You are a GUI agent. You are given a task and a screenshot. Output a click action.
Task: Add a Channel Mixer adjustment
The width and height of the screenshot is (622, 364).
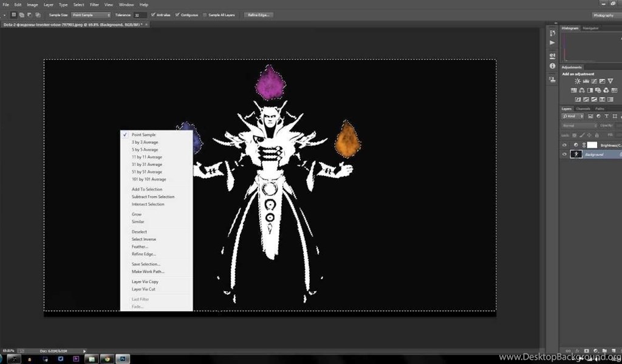tap(606, 90)
